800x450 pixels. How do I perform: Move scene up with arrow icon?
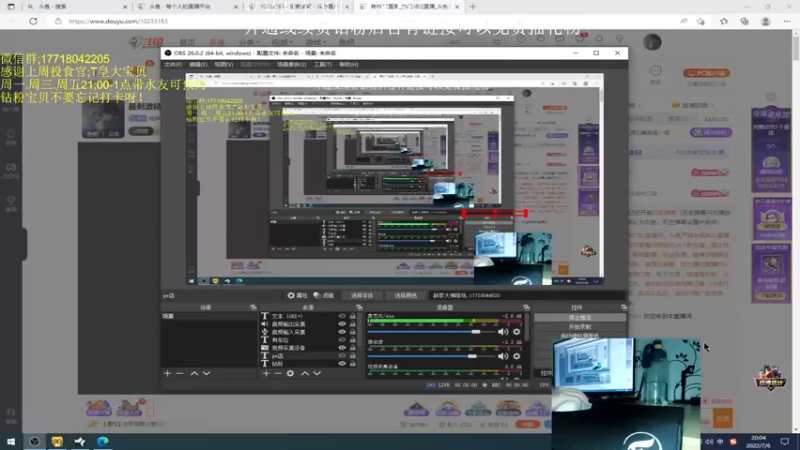click(194, 373)
